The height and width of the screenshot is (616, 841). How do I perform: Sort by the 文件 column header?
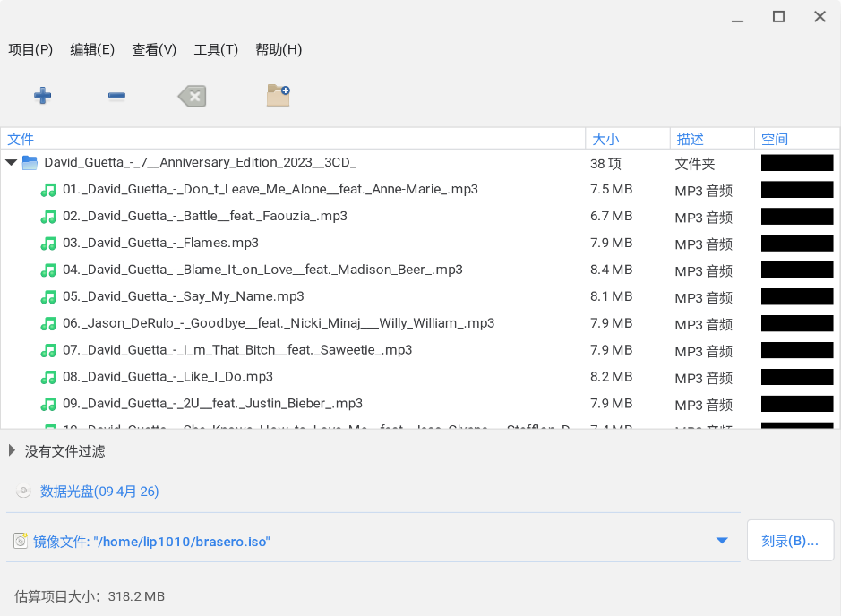tap(21, 139)
